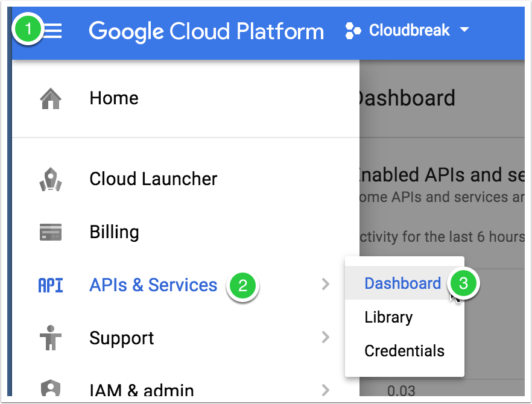Click the API icon next to APIs & Services
Viewport: 532px width, 404px height.
pos(51,286)
